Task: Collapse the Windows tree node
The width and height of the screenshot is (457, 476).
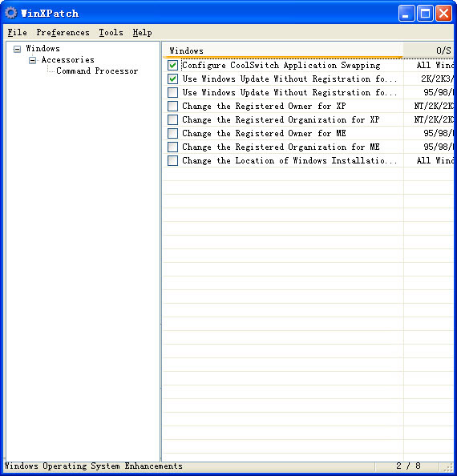Action: tap(18, 49)
